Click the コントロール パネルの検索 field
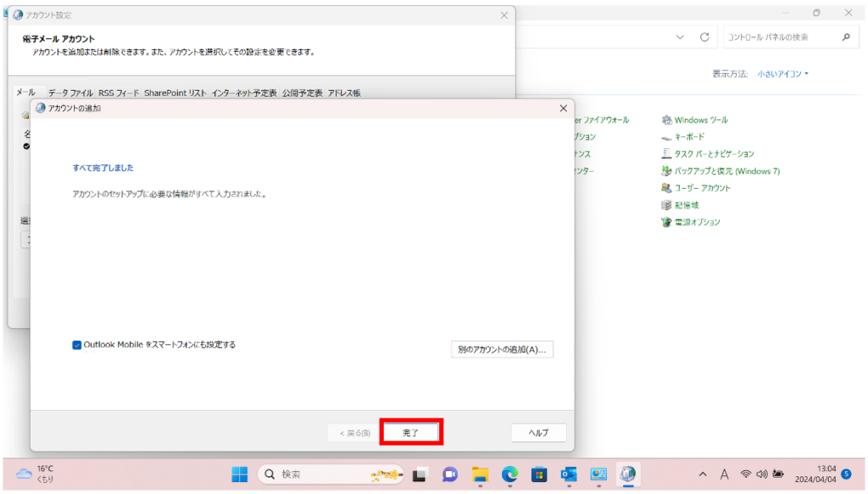 click(x=777, y=37)
